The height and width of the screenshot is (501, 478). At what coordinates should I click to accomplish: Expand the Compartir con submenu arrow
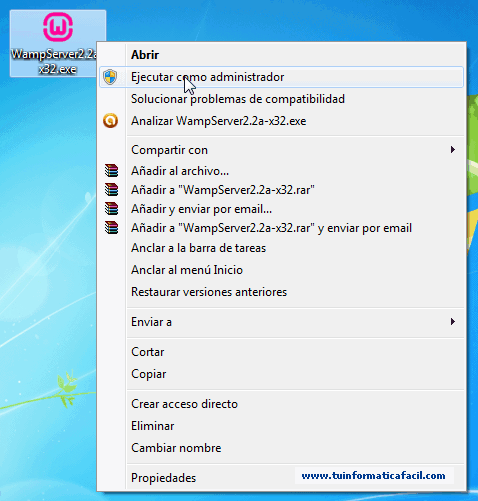click(452, 150)
